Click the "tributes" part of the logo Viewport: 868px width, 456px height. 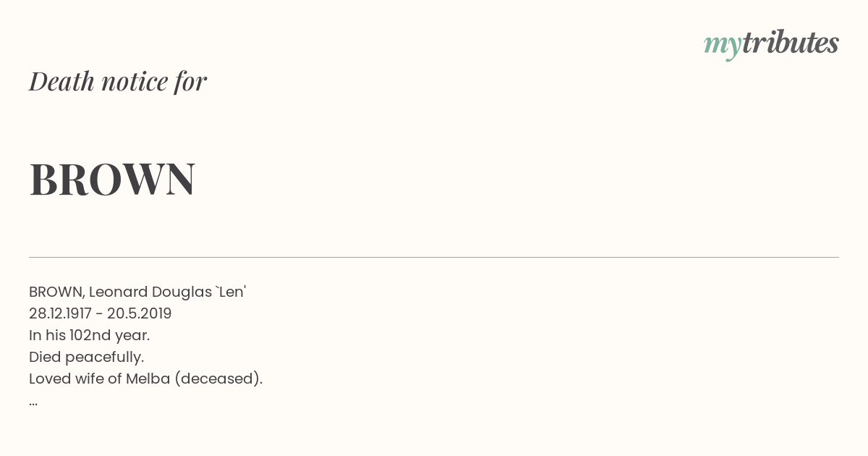click(x=791, y=43)
